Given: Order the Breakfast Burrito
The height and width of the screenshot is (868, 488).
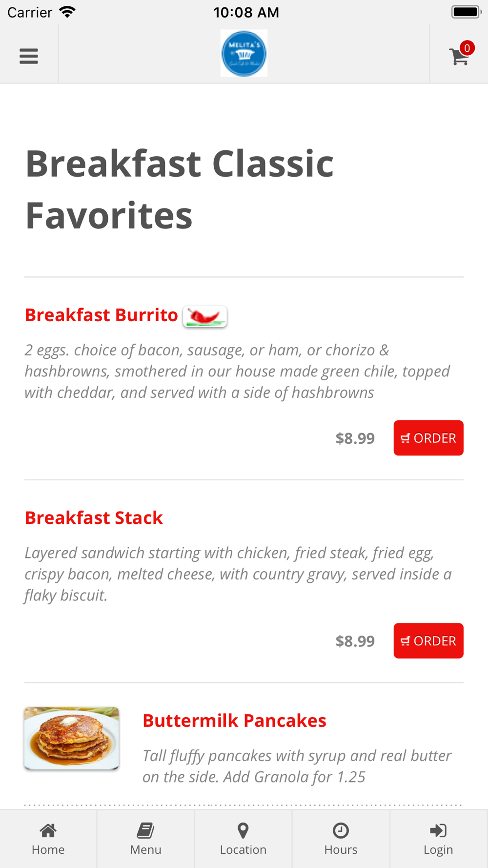Looking at the screenshot, I should [428, 438].
